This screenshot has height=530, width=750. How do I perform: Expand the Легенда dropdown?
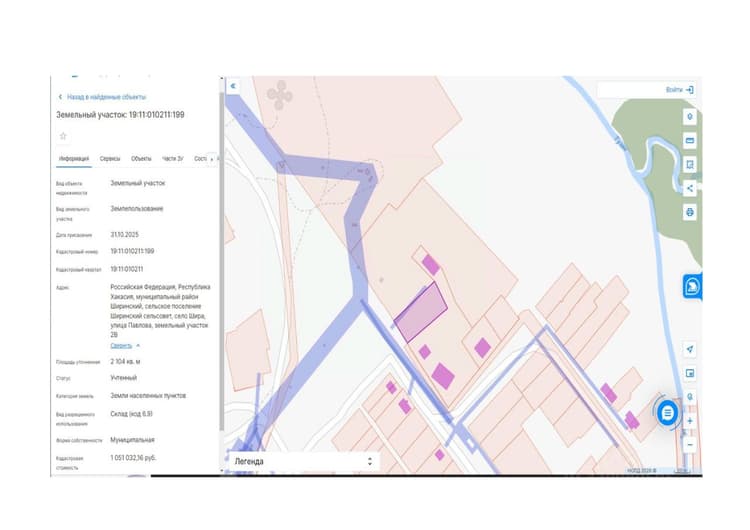point(303,462)
